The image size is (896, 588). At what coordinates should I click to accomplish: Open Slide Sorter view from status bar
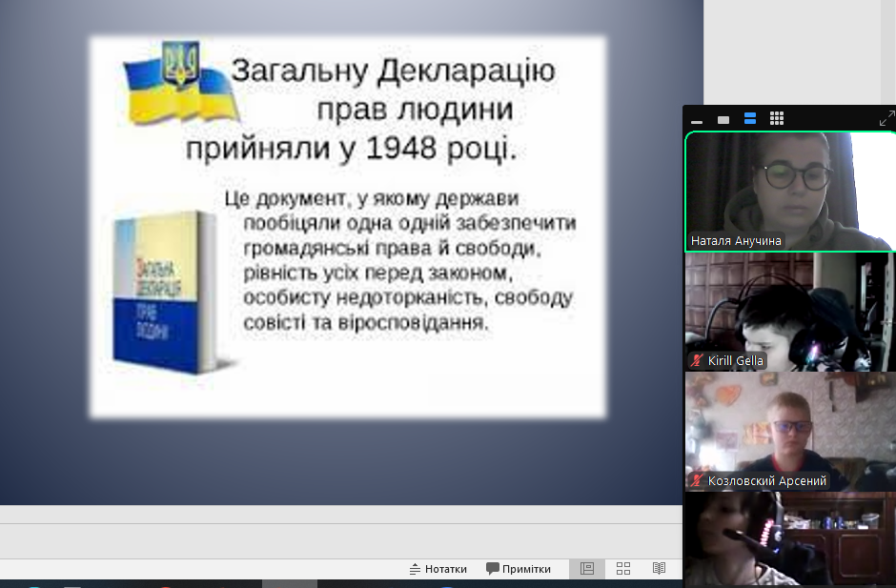click(x=623, y=569)
